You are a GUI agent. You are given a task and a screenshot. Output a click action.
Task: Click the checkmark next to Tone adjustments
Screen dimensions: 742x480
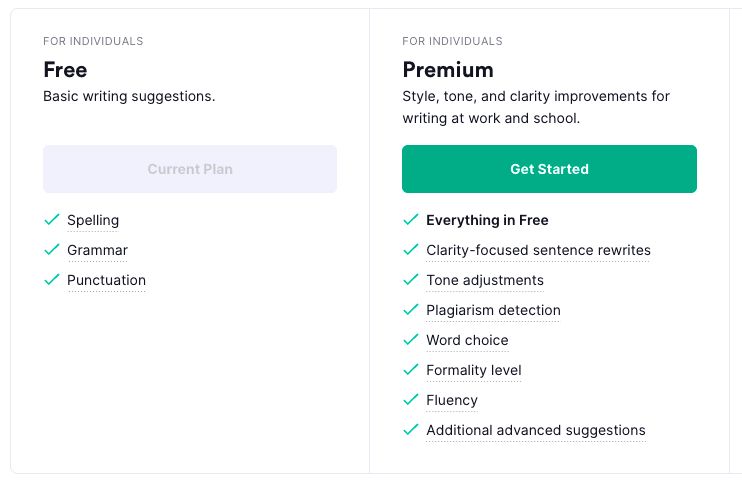pyautogui.click(x=411, y=279)
